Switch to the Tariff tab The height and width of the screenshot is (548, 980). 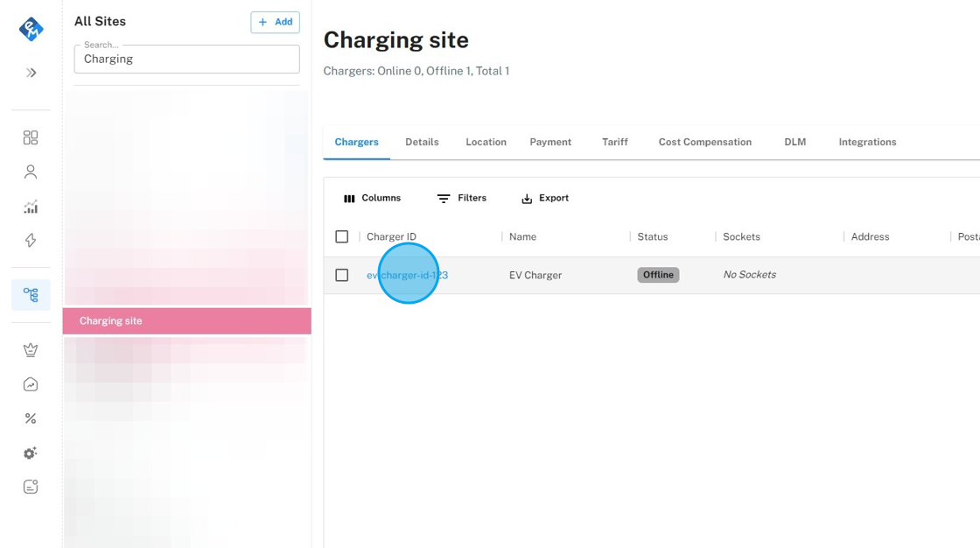pos(614,142)
